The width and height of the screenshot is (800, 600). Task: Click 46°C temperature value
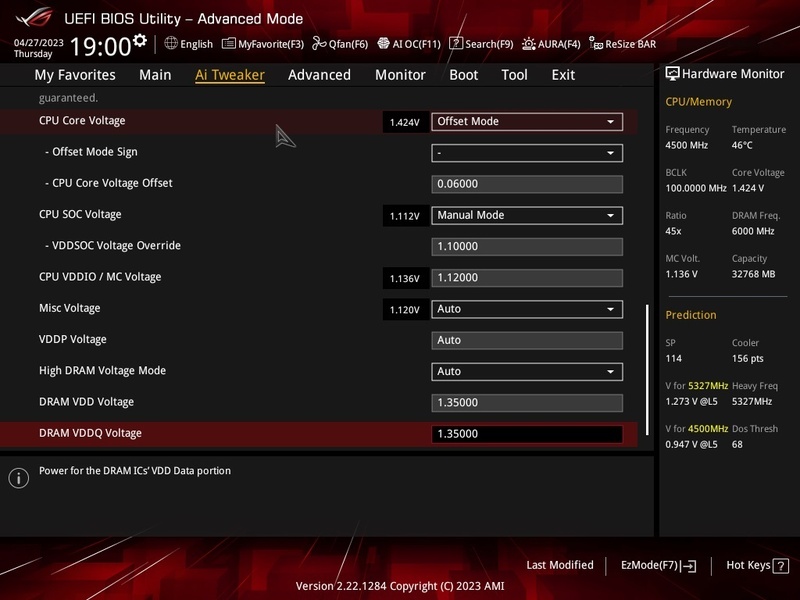pyautogui.click(x=742, y=145)
